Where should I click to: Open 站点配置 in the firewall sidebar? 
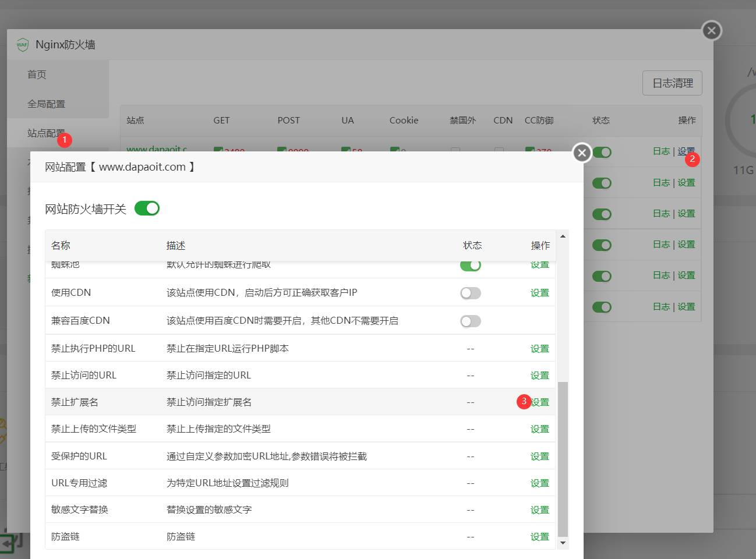pyautogui.click(x=46, y=133)
